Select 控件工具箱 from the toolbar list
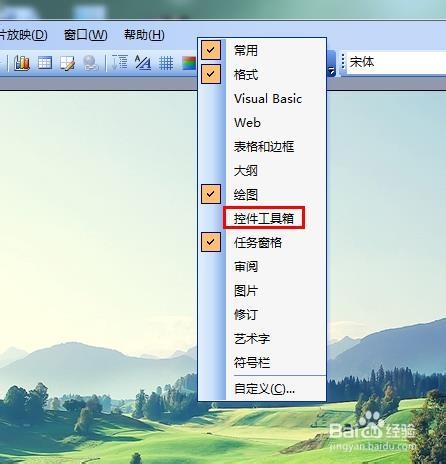 tap(262, 218)
